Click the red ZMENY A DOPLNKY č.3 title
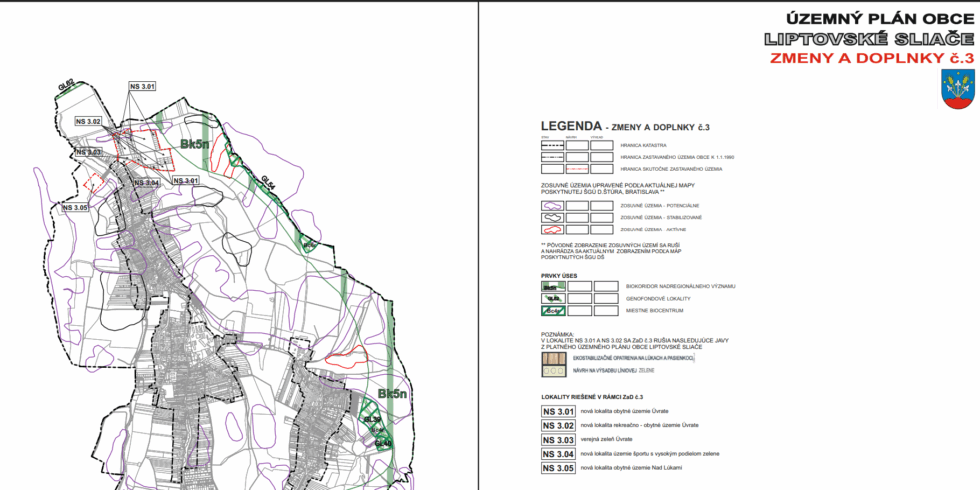Image resolution: width=980 pixels, height=490 pixels. 870,58
